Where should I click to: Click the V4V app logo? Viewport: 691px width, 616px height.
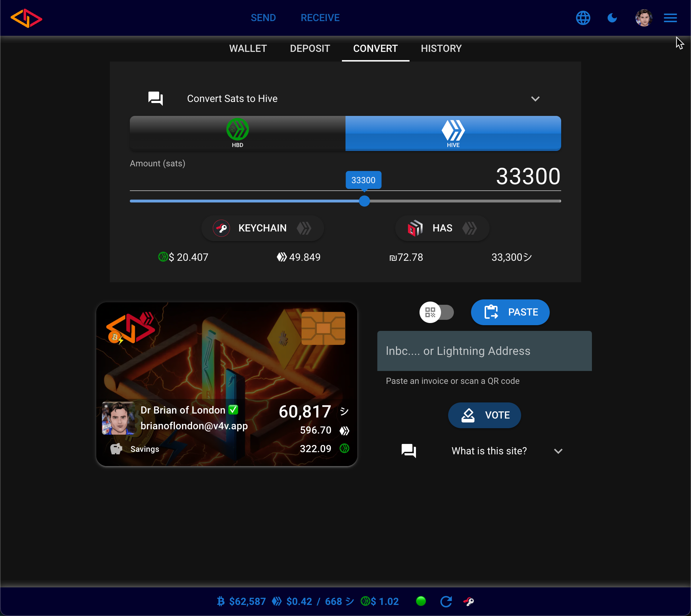26,18
